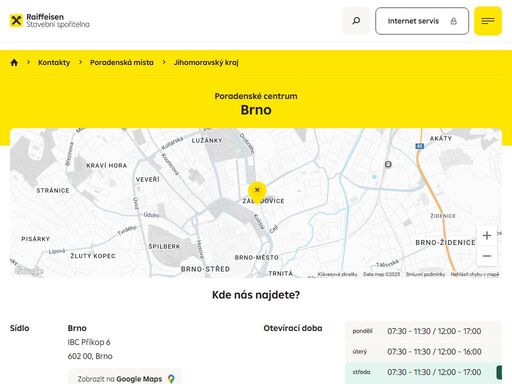Click the Otevírací doba label
The height and width of the screenshot is (384, 512).
tap(293, 328)
